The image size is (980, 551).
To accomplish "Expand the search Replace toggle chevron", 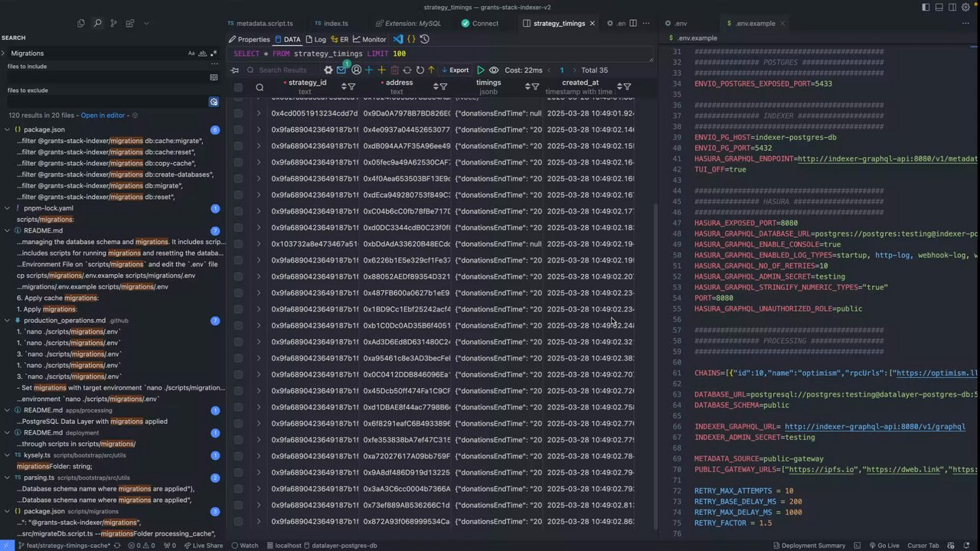I will click(4, 54).
